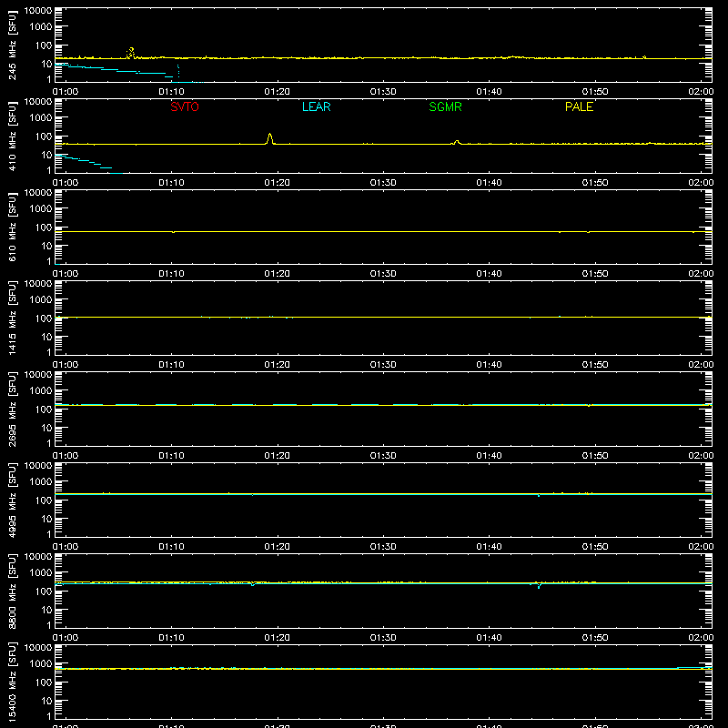Click 01:10 label under the 245 MHz panel
The image size is (728, 728).
coord(171,92)
